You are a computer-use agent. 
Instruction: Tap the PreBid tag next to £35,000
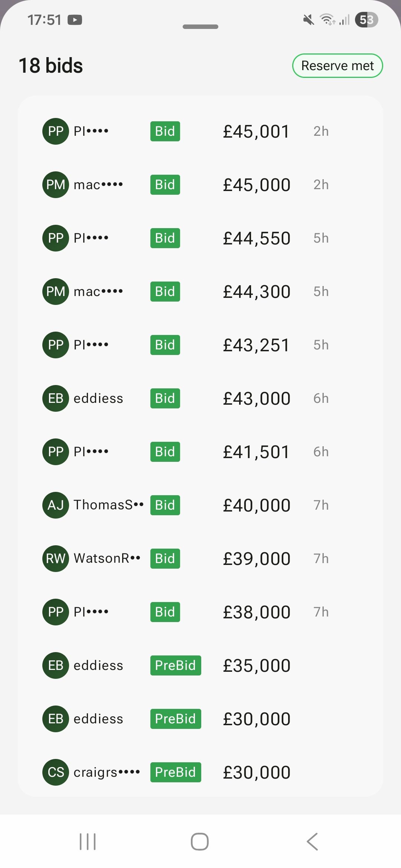(x=176, y=665)
